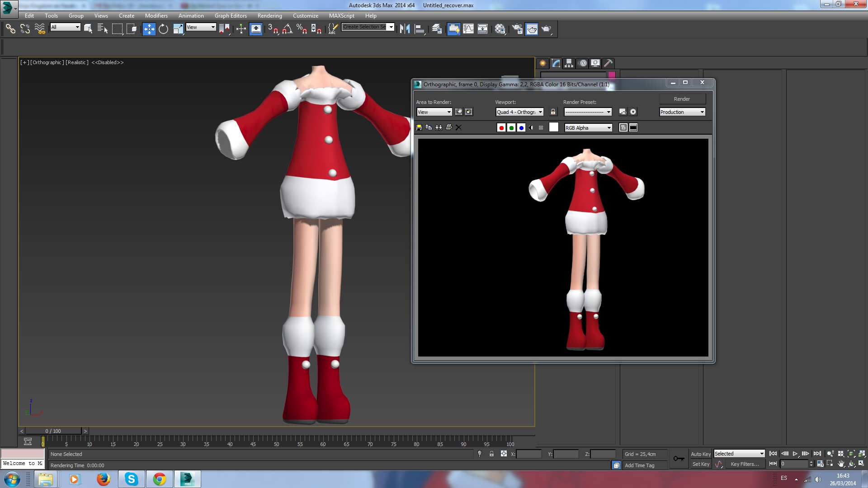The image size is (868, 488).
Task: Select the Rotate tool in toolbar
Action: pos(163,29)
